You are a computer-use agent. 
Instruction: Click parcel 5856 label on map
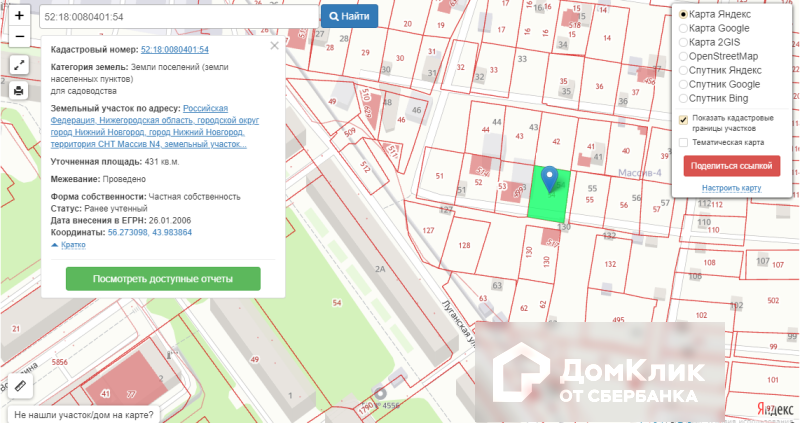60,363
